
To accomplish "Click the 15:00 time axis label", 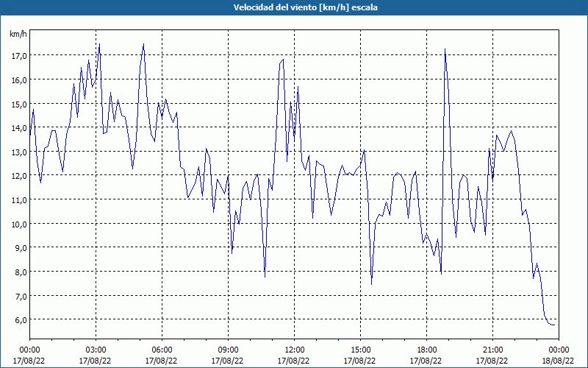I will [360, 350].
